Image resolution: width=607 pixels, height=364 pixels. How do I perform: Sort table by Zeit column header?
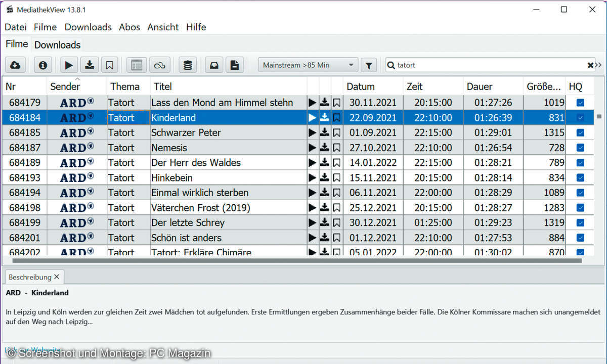click(433, 86)
